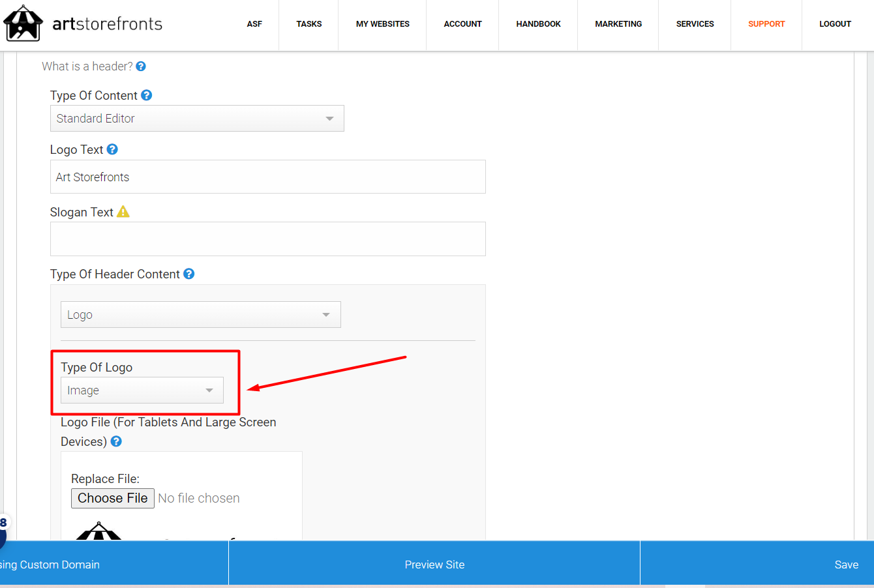Click inside the Slogan Text field

pos(267,239)
